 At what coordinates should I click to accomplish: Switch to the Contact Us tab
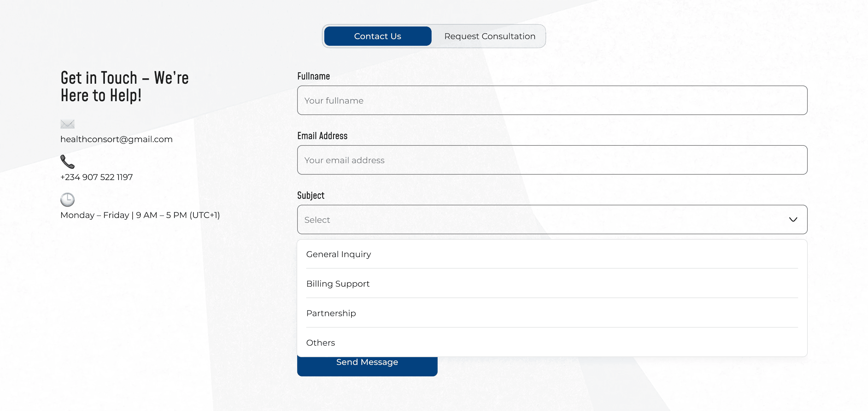[377, 36]
